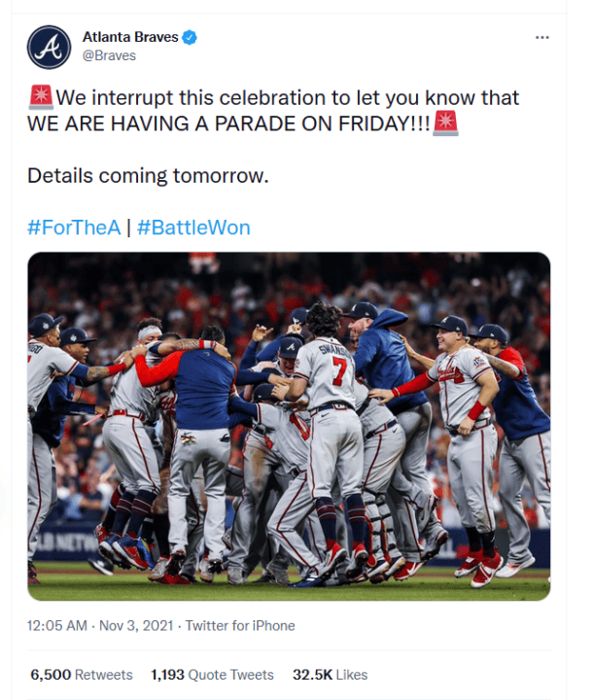Click the siren emoji before "We interrupt"

click(x=41, y=97)
